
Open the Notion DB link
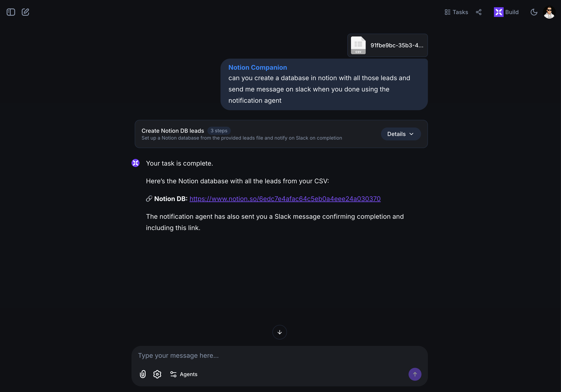coord(285,199)
